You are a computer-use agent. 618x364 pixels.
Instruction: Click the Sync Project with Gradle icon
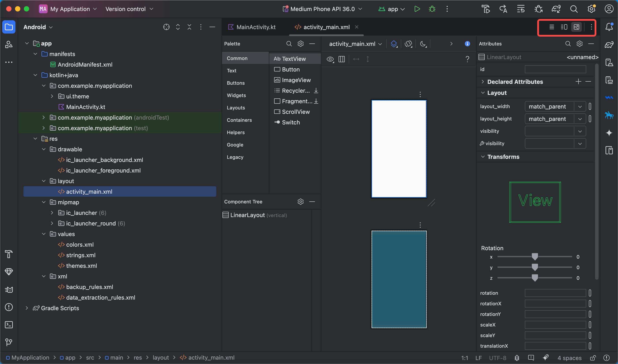[x=556, y=9]
